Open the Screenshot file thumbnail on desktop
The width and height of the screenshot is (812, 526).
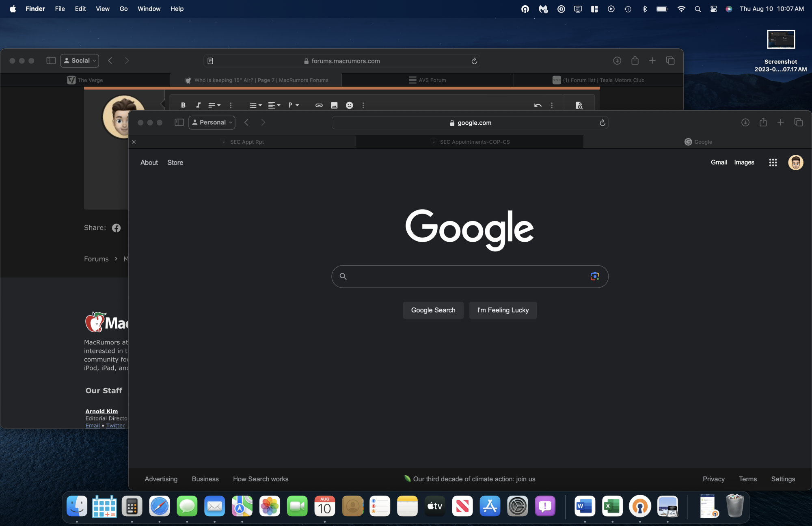780,39
